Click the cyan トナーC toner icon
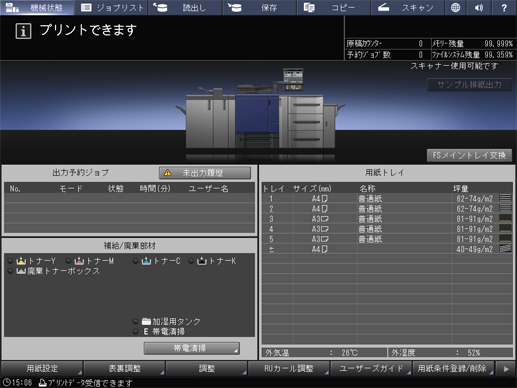This screenshot has width=517, height=388. pos(146,261)
